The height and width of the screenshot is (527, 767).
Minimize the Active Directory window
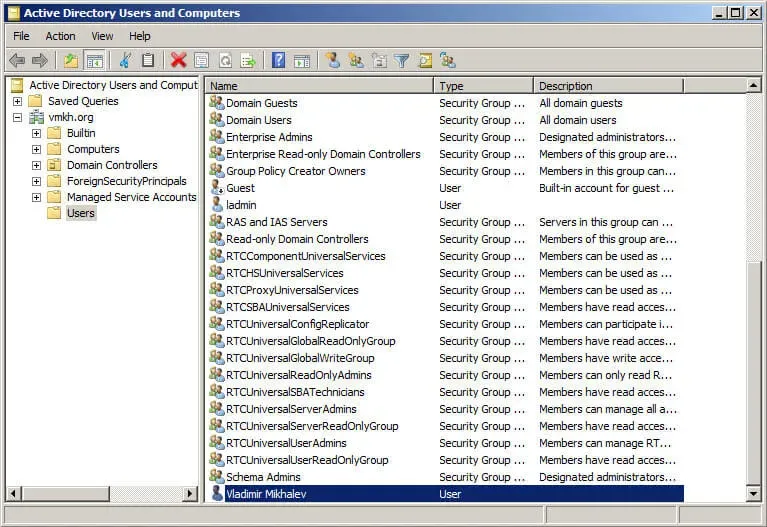tap(719, 13)
